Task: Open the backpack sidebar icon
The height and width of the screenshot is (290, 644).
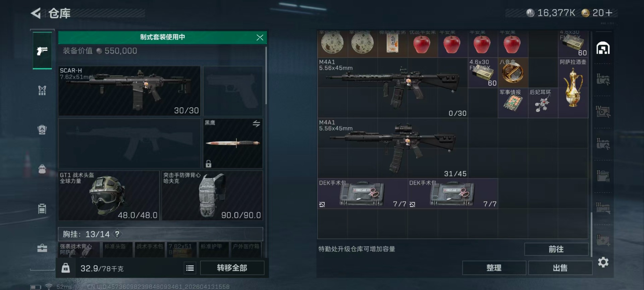Action: (42, 169)
